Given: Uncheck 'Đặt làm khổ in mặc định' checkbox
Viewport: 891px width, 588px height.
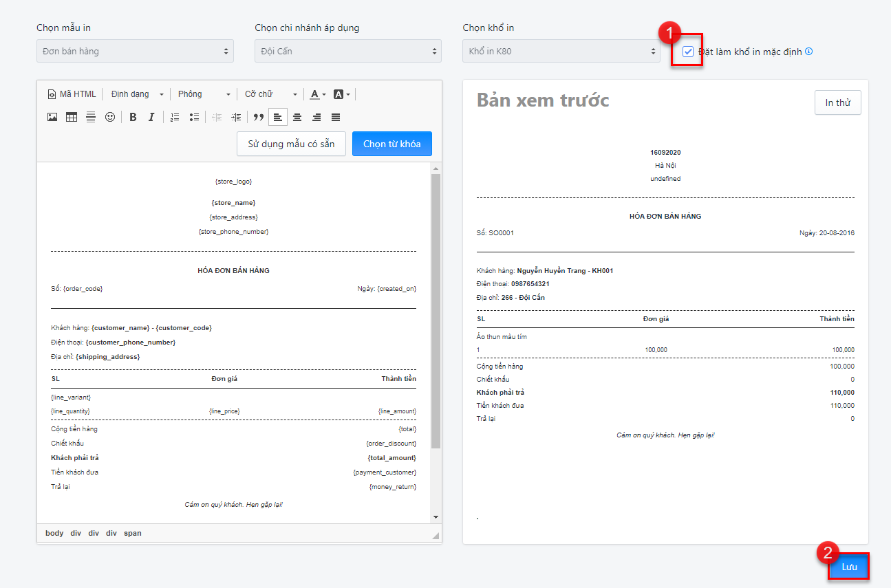Looking at the screenshot, I should coord(688,52).
